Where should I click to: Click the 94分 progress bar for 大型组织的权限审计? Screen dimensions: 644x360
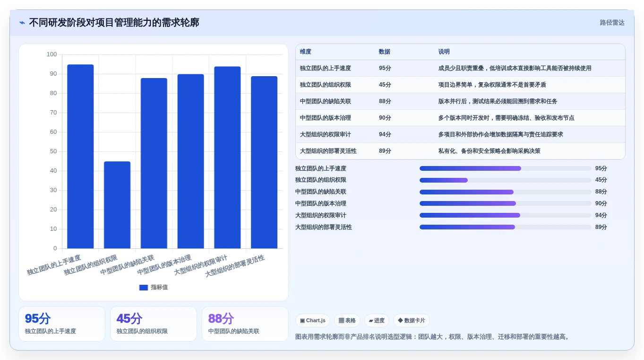pyautogui.click(x=506, y=215)
